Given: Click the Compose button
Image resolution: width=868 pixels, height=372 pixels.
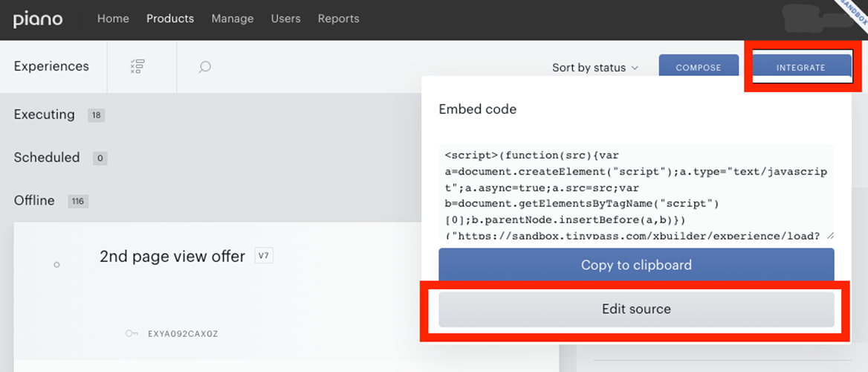Looking at the screenshot, I should pyautogui.click(x=699, y=68).
